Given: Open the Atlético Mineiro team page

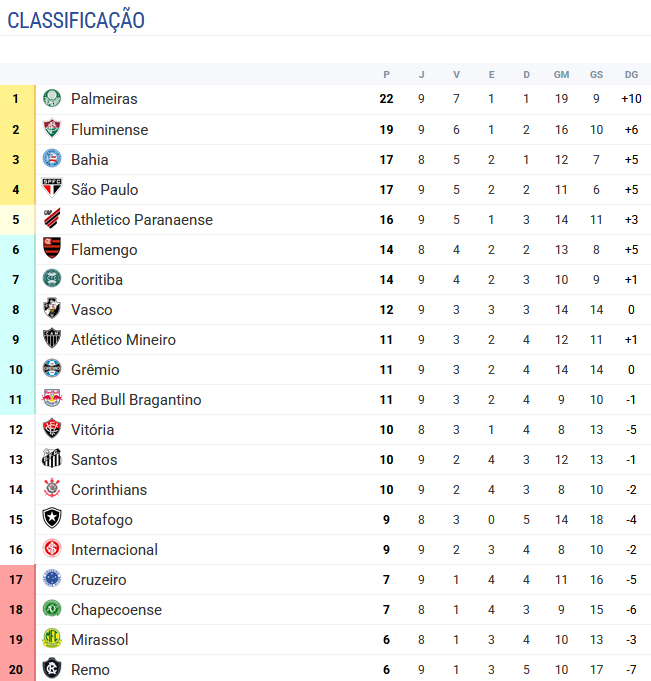Looking at the screenshot, I should pos(123,339).
